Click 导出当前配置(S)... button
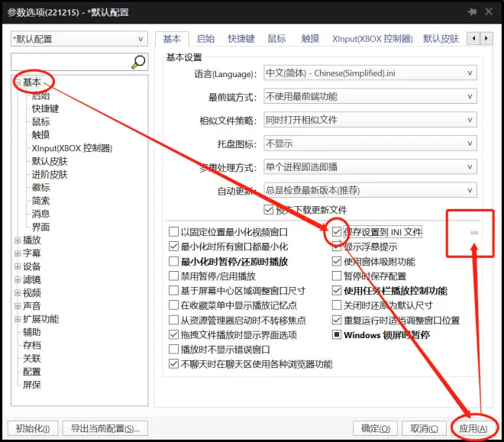 coord(105,428)
